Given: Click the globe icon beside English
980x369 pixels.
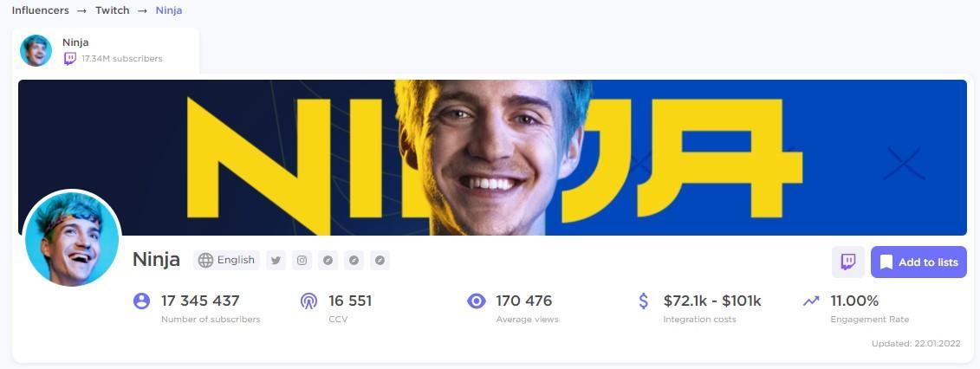Looking at the screenshot, I should (205, 261).
